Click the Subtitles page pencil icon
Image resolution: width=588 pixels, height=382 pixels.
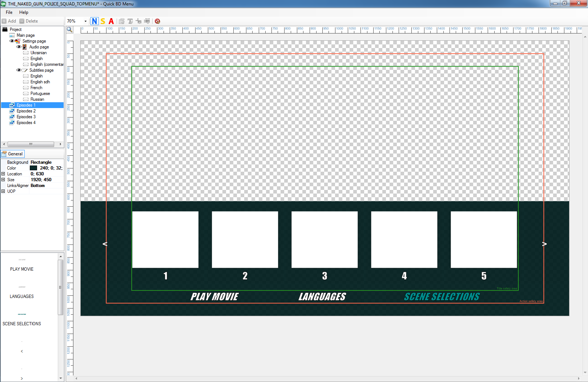[25, 70]
